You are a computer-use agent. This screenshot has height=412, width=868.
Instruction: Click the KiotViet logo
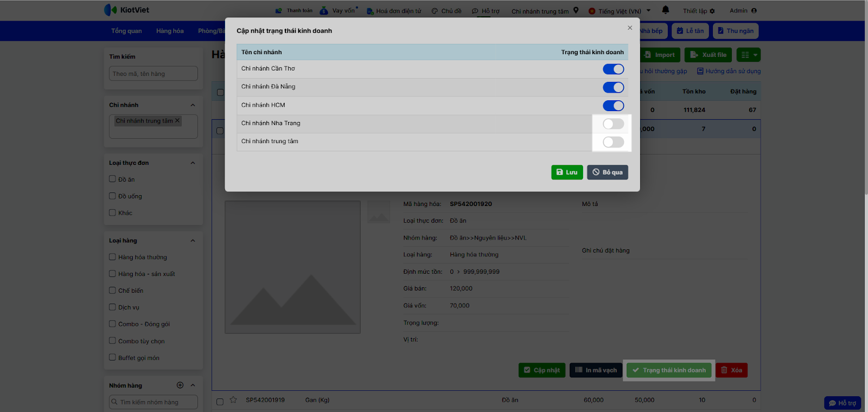point(126,10)
